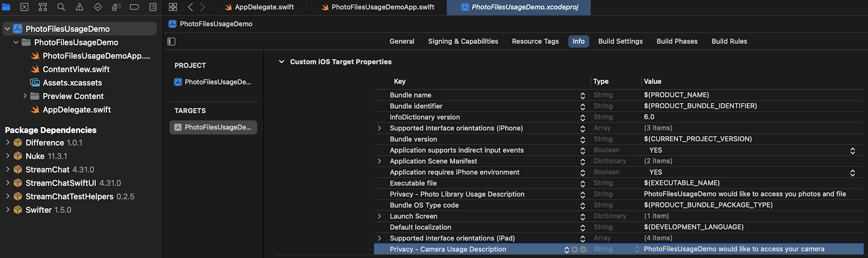Toggle YES value for indirect input events
This screenshot has width=868, height=258.
[x=852, y=151]
